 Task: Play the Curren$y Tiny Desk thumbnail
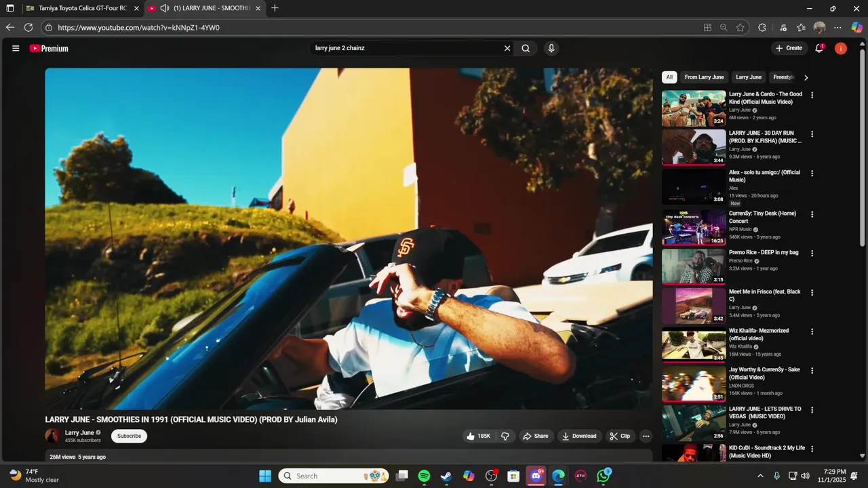click(694, 228)
